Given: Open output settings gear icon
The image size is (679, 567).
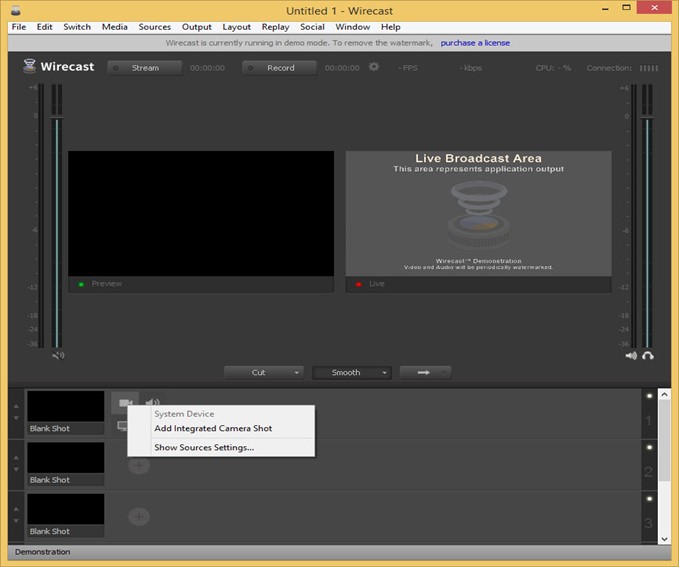Looking at the screenshot, I should pyautogui.click(x=374, y=67).
